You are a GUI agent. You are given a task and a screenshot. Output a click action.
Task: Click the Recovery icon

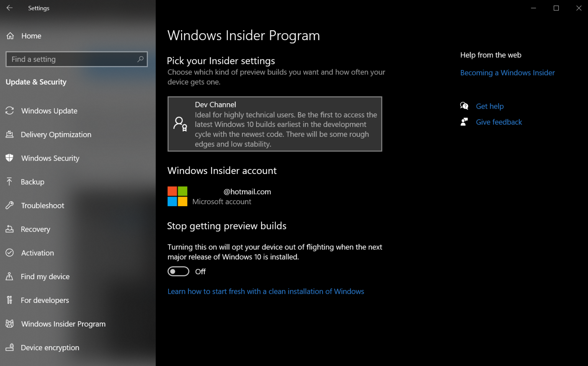tap(10, 229)
